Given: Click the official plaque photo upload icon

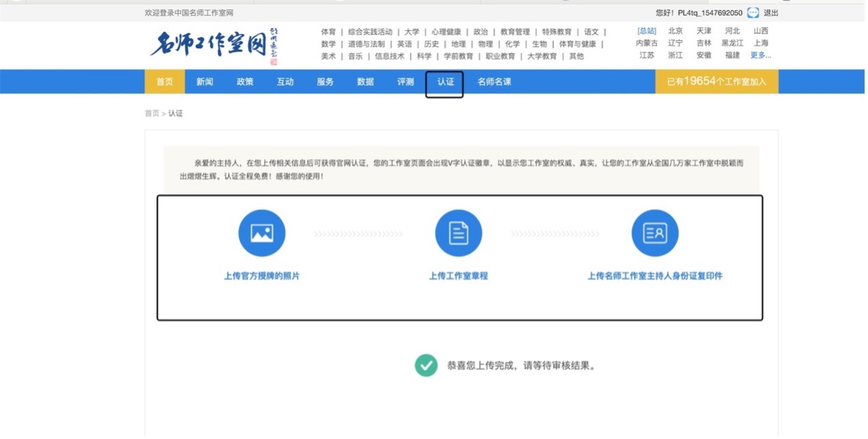Looking at the screenshot, I should click(x=262, y=233).
